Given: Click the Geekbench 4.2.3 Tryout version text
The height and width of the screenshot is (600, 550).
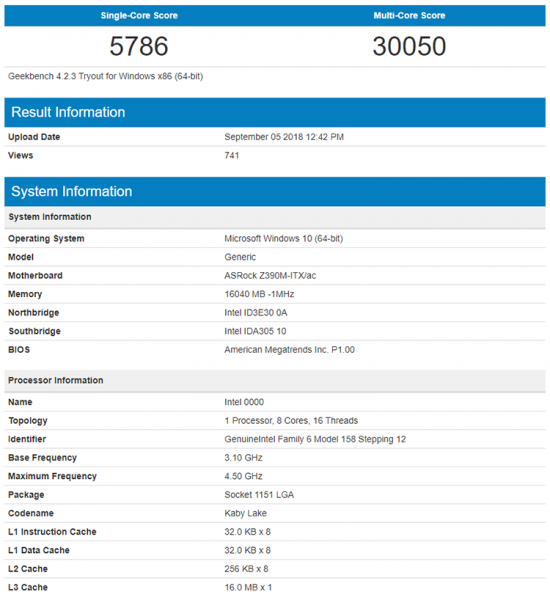Looking at the screenshot, I should (x=106, y=77).
